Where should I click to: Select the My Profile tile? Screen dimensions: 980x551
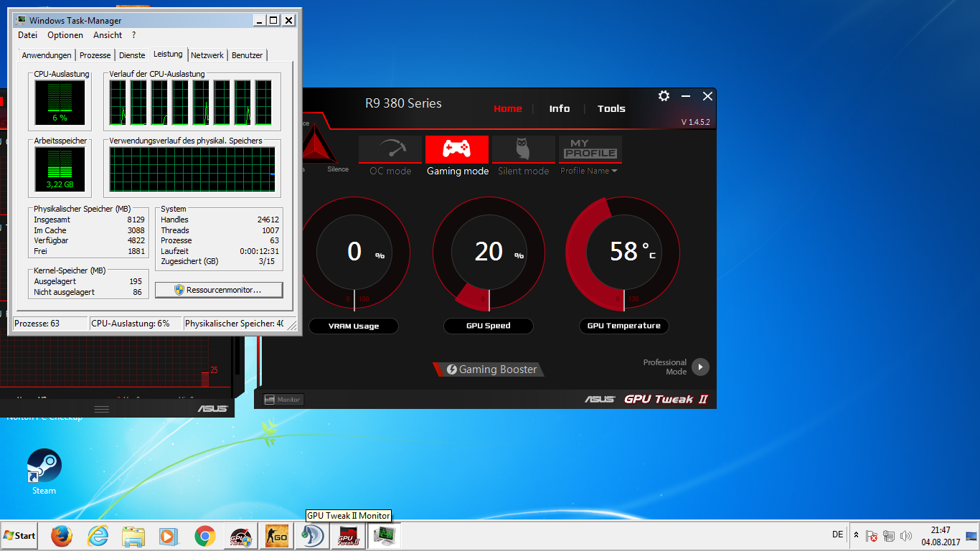[590, 149]
